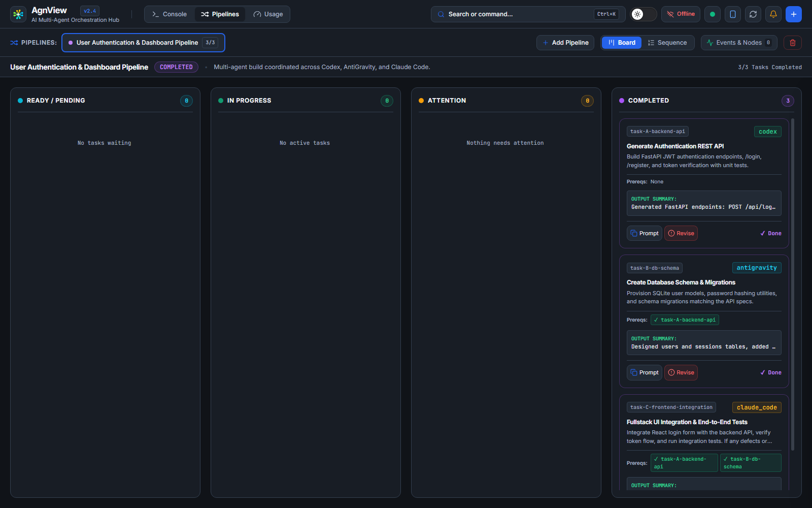Image resolution: width=812 pixels, height=508 pixels.
Task: Click task-A-backend-api prereq on db-schema card
Action: point(685,320)
